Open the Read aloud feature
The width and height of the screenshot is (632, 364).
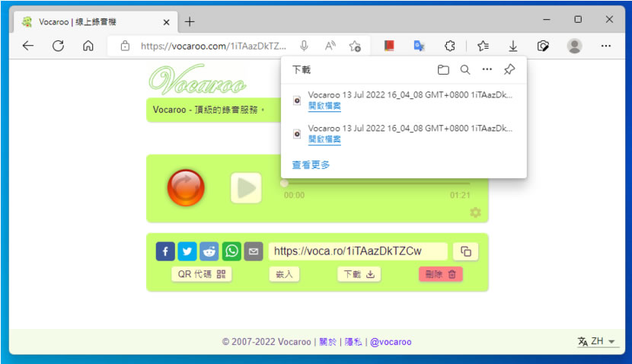pyautogui.click(x=330, y=46)
